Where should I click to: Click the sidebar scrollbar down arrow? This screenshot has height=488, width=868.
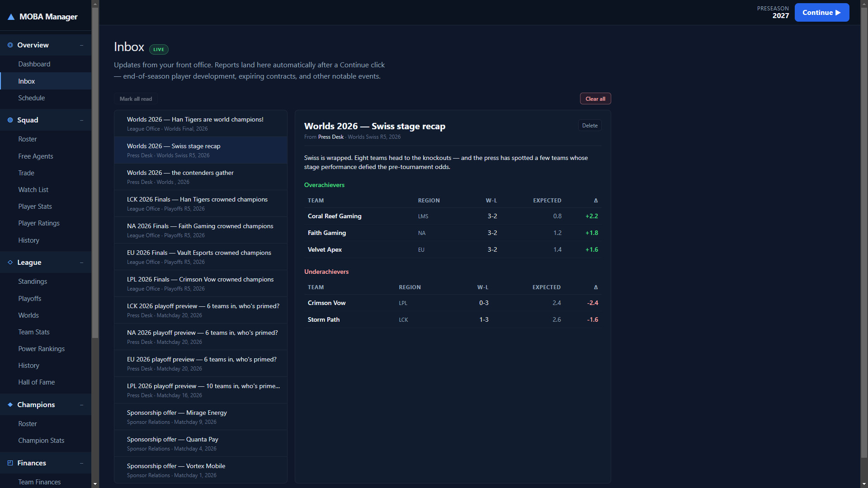click(95, 484)
